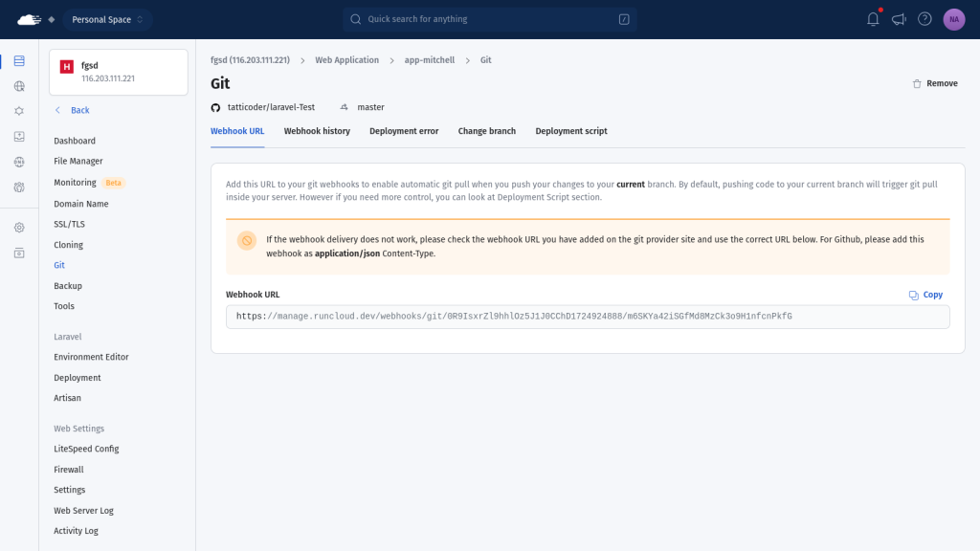Click the settings gear rail icon
The height and width of the screenshot is (551, 980).
pyautogui.click(x=19, y=228)
